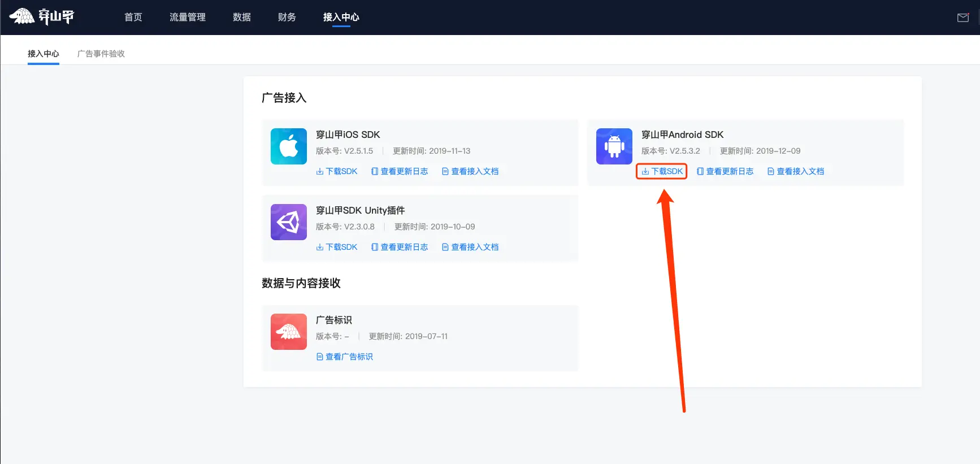Image resolution: width=980 pixels, height=464 pixels.
Task: Open Android SDK 查看接入文档
Action: [796, 171]
